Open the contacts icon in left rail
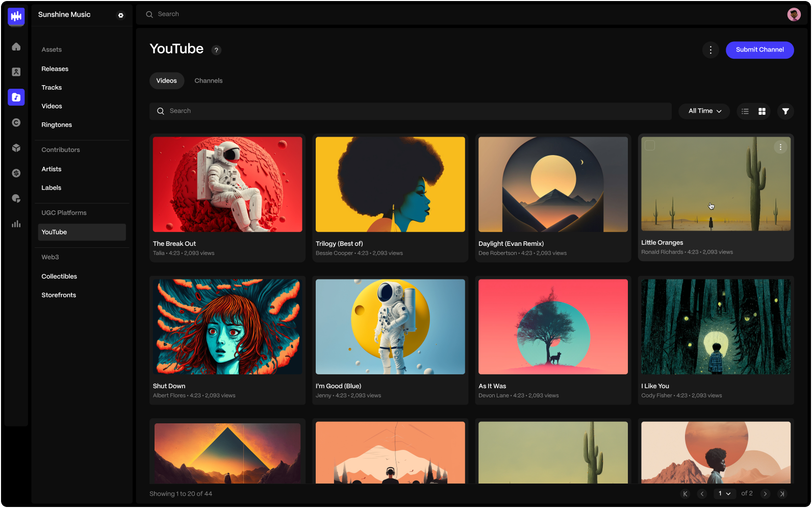The width and height of the screenshot is (812, 508). (x=16, y=72)
